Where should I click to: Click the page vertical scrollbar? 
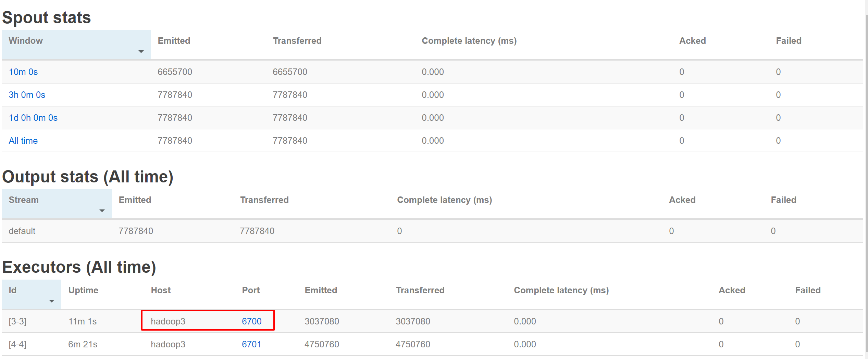point(866,171)
